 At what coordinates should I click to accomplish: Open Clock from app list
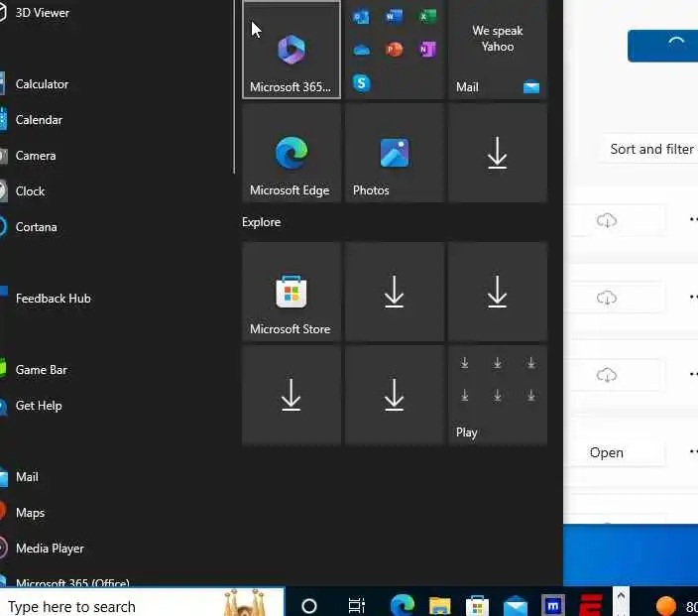(30, 191)
